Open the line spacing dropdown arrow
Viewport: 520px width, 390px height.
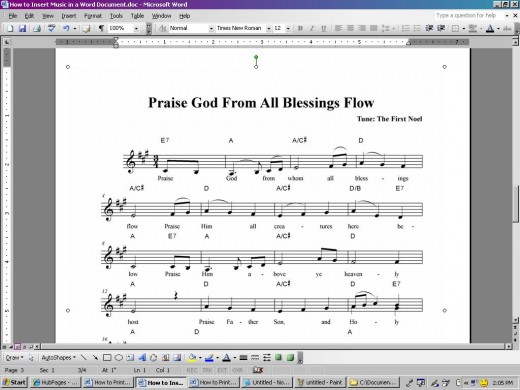(x=394, y=29)
